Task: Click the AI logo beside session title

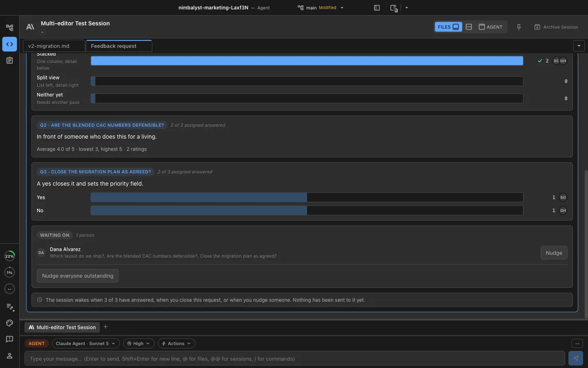Action: click(x=30, y=27)
